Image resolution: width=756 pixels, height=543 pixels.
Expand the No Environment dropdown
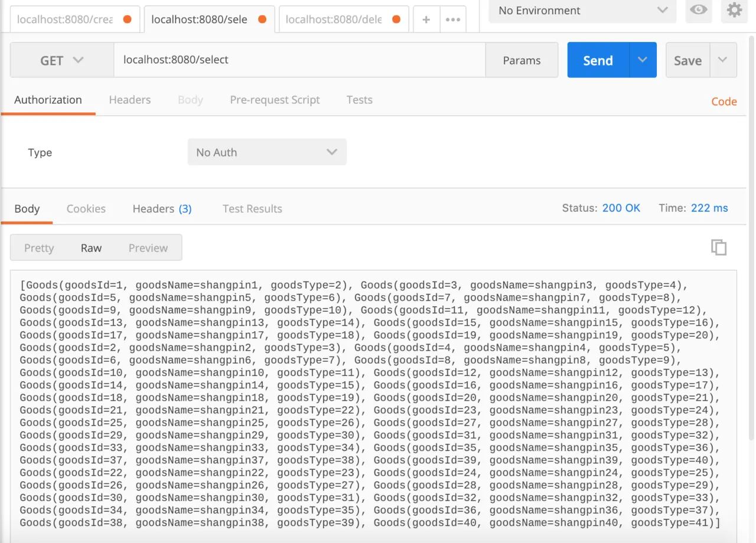[582, 11]
